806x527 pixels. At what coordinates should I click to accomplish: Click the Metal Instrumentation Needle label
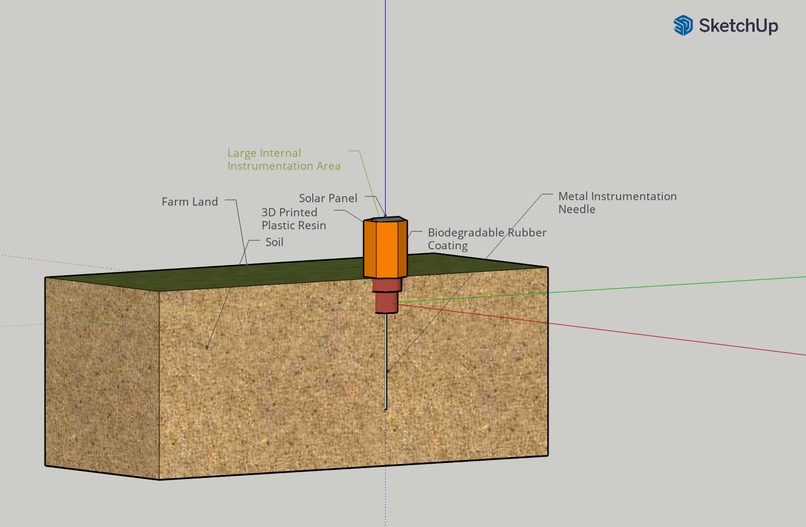617,203
